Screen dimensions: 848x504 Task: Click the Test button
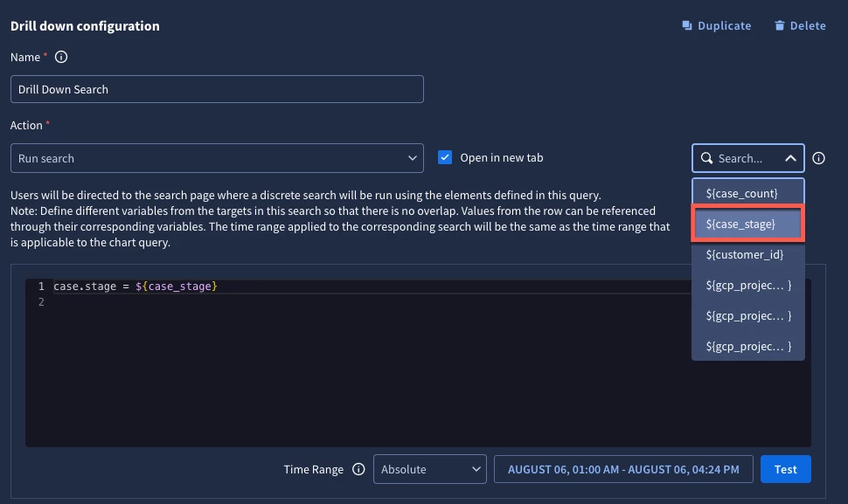click(x=785, y=469)
